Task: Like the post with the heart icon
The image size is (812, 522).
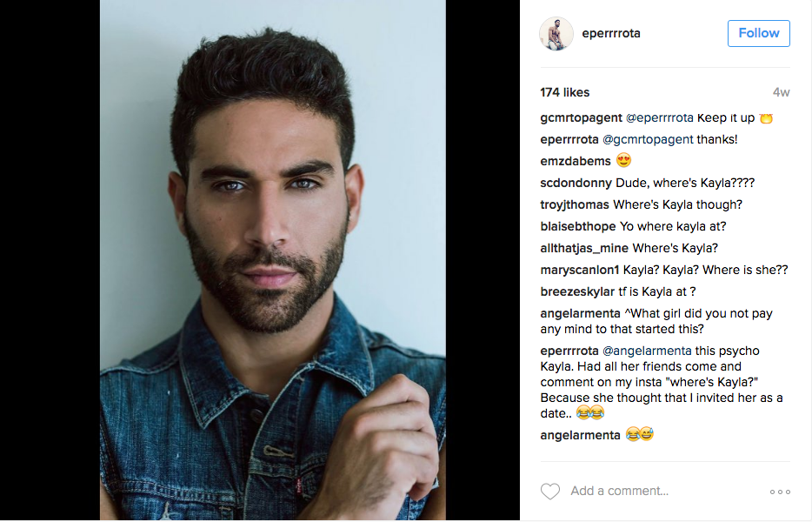Action: 550,491
